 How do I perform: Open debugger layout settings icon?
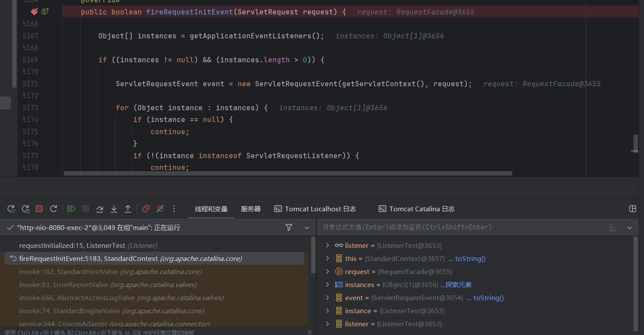pyautogui.click(x=633, y=209)
